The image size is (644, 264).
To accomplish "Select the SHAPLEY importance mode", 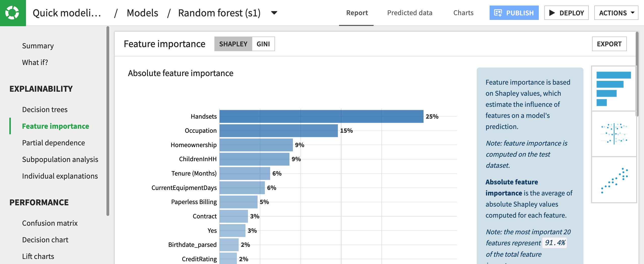I will click(233, 44).
